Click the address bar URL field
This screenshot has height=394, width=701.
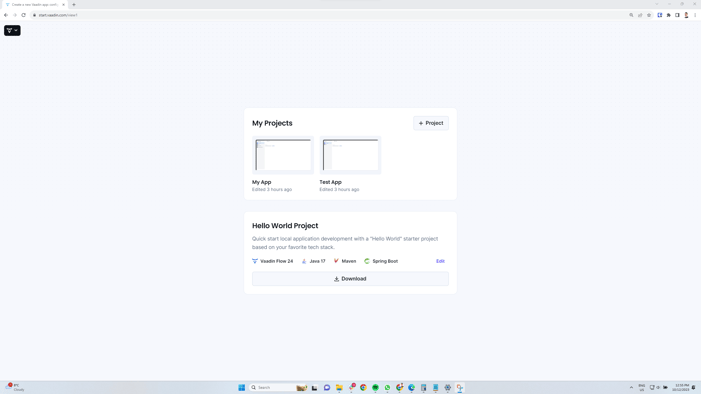[x=329, y=15]
